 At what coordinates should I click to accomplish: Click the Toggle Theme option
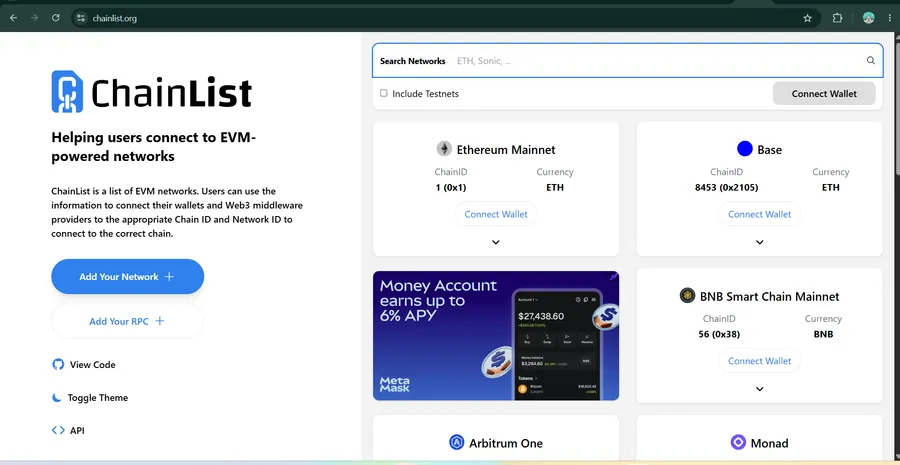[90, 397]
